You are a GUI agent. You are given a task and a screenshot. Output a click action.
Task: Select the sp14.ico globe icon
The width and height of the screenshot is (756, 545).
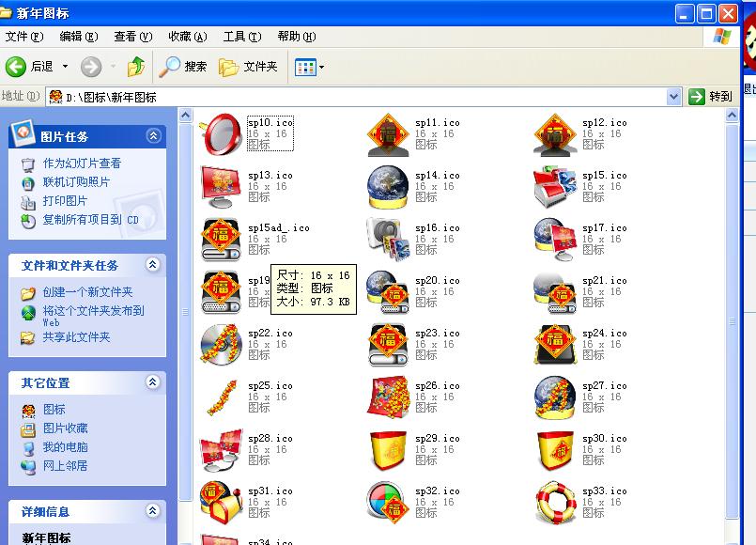(388, 187)
